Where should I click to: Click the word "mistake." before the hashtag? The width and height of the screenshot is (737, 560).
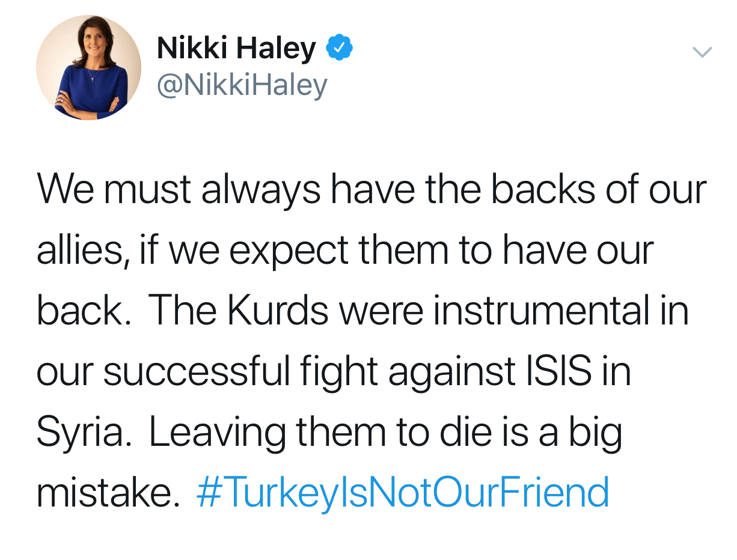pyautogui.click(x=108, y=492)
